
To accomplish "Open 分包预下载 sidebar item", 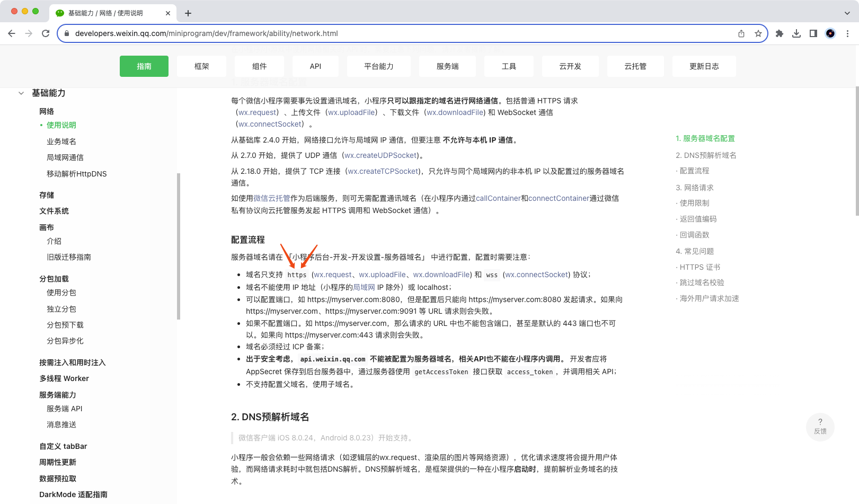I will coord(65,325).
